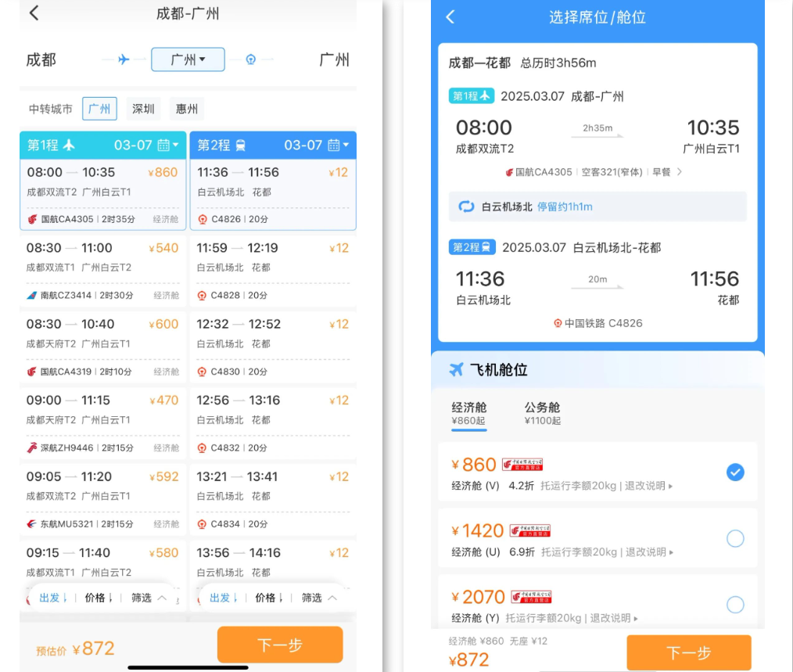Sort flights by 价格 in first leg
Image resolution: width=793 pixels, height=672 pixels.
point(99,598)
